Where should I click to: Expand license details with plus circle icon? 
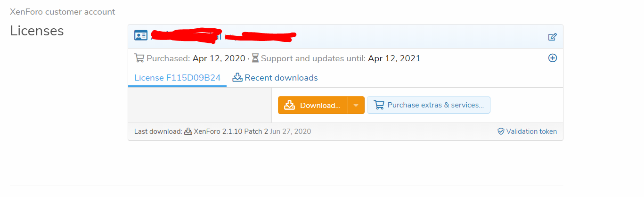click(553, 58)
